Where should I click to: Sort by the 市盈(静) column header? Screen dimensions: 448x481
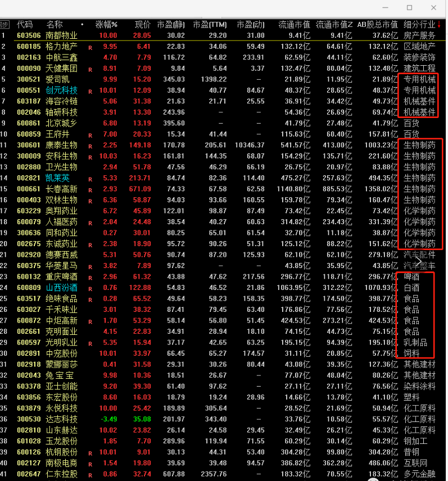pos(171,25)
